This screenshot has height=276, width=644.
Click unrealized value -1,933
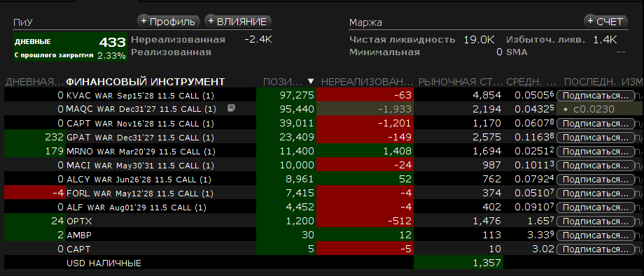(394, 109)
